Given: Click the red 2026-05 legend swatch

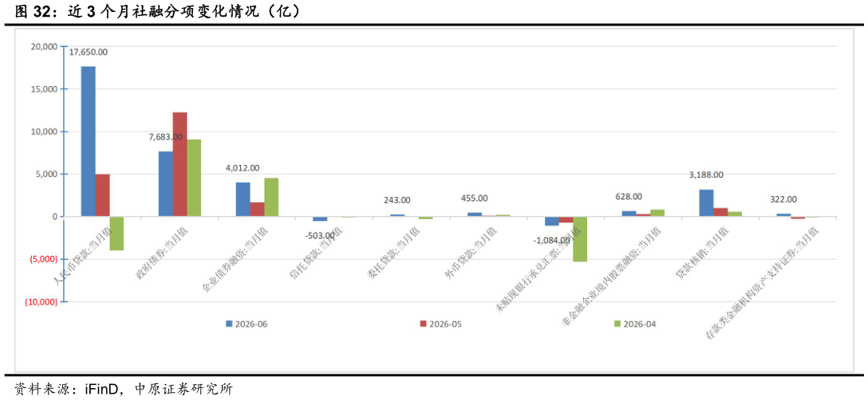Looking at the screenshot, I should click(424, 324).
